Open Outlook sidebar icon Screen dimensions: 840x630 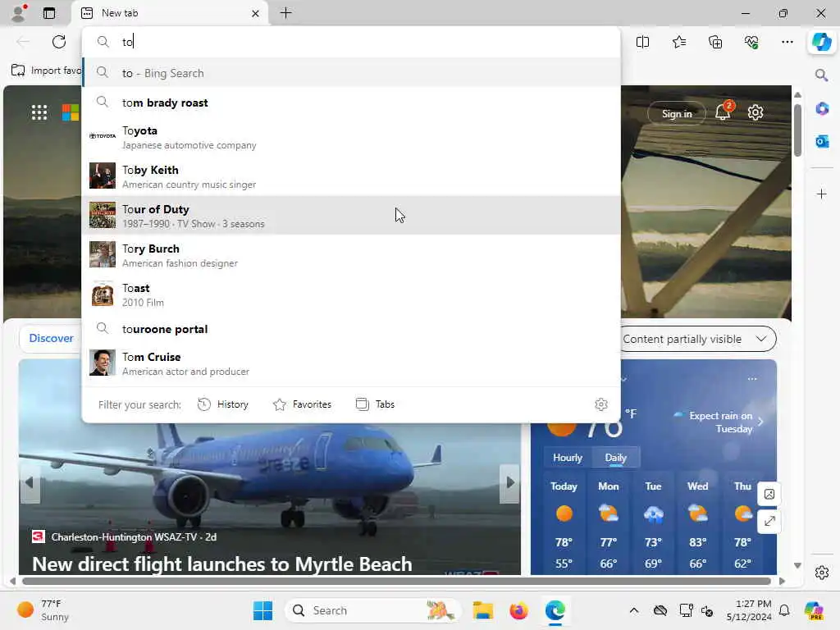click(822, 141)
